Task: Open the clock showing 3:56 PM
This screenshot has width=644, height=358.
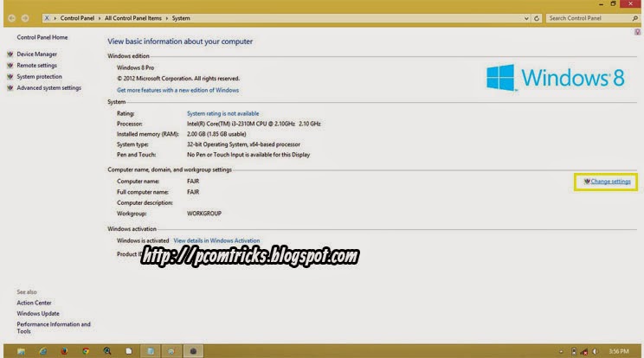Action: [619, 351]
